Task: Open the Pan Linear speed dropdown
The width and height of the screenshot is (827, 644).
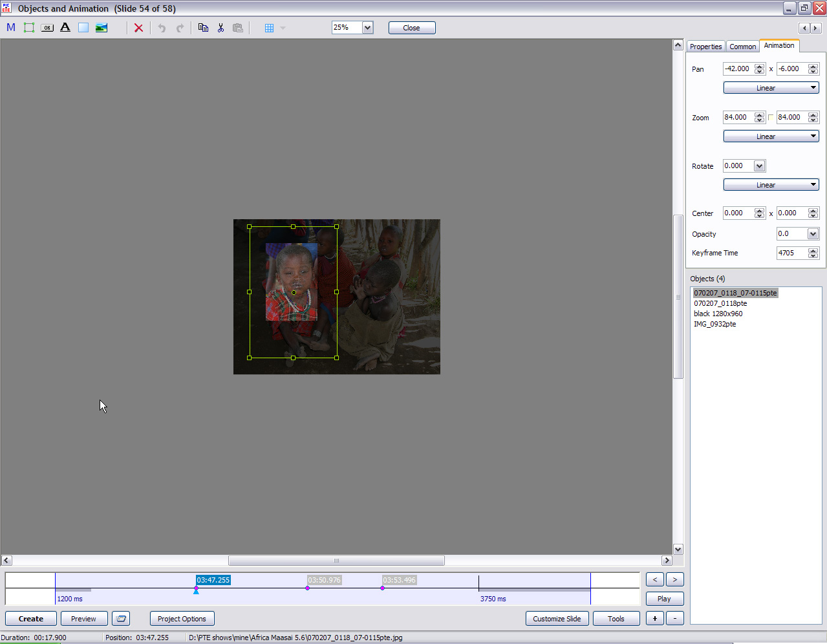Action: click(771, 88)
